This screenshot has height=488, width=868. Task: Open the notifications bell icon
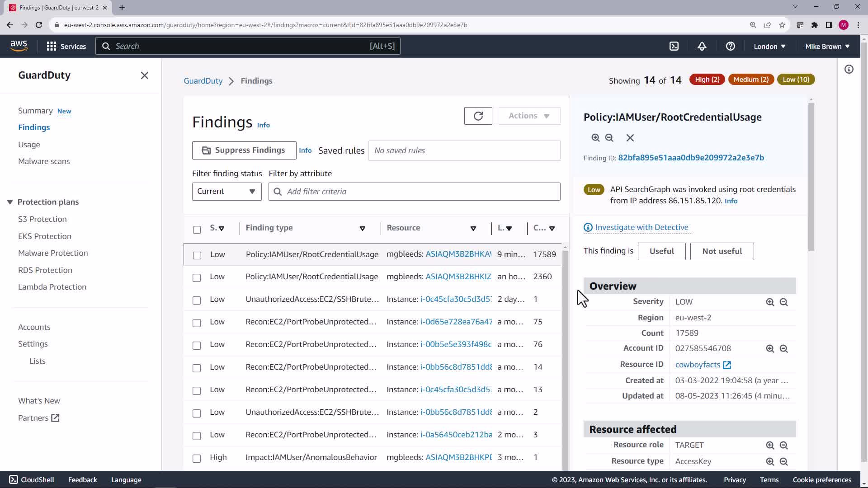pyautogui.click(x=702, y=46)
